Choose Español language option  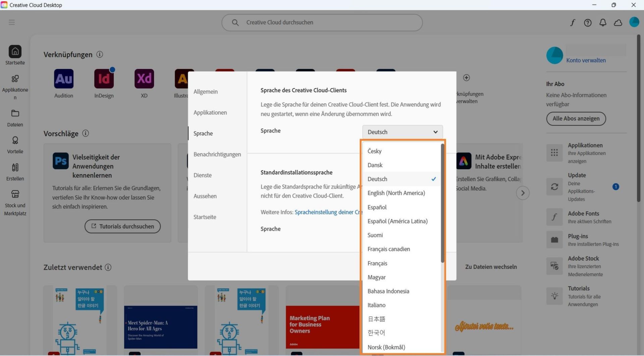[x=402, y=207]
